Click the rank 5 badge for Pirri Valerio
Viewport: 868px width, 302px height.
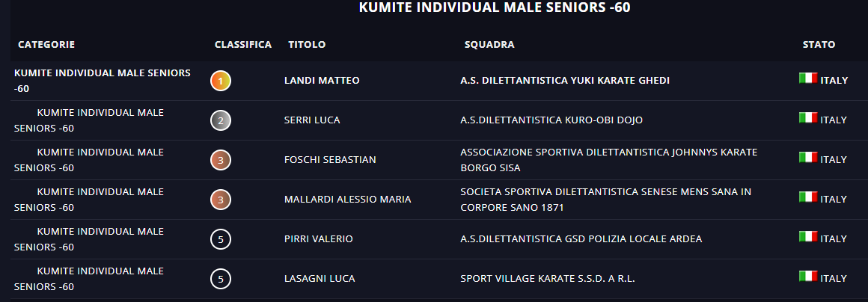[x=221, y=239]
